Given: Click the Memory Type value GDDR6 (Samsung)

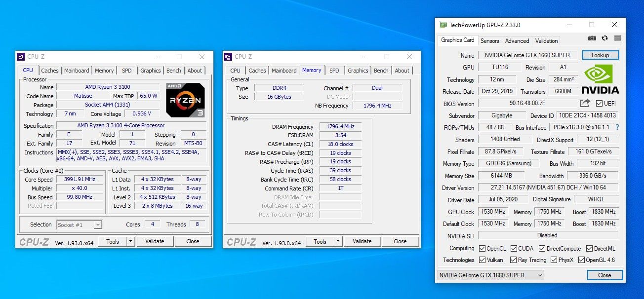Looking at the screenshot, I should (x=508, y=164).
